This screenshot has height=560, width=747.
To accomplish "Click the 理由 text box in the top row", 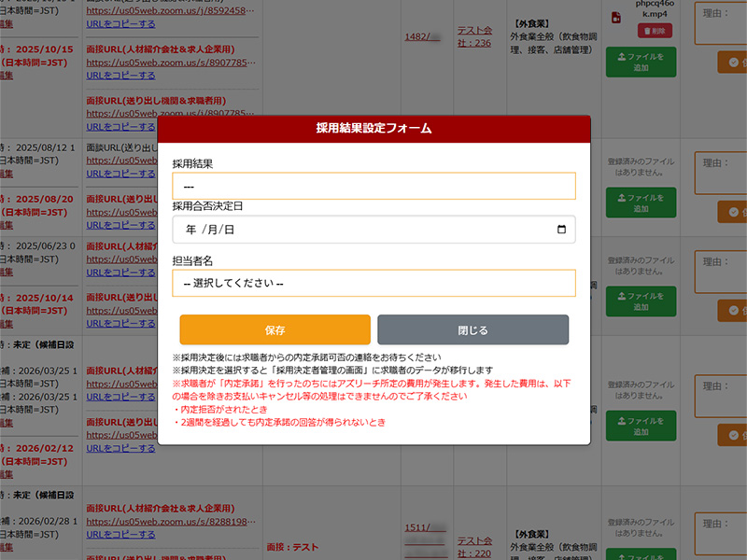I will [721, 22].
